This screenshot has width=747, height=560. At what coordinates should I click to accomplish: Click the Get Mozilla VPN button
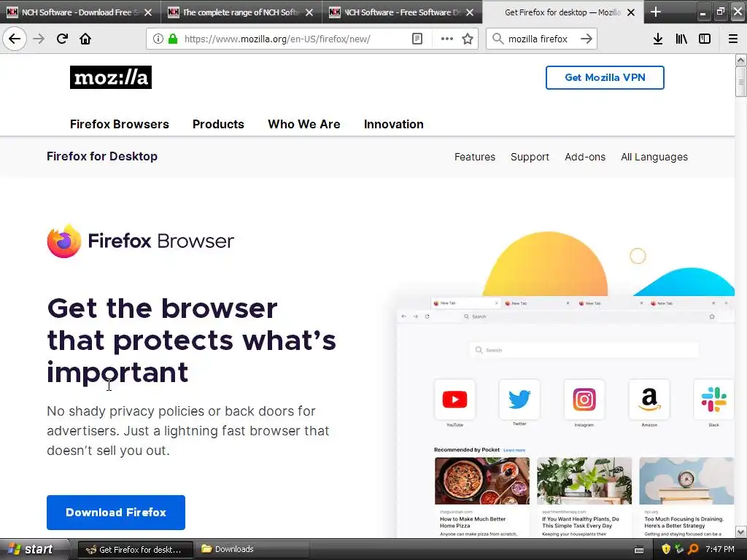click(x=605, y=77)
